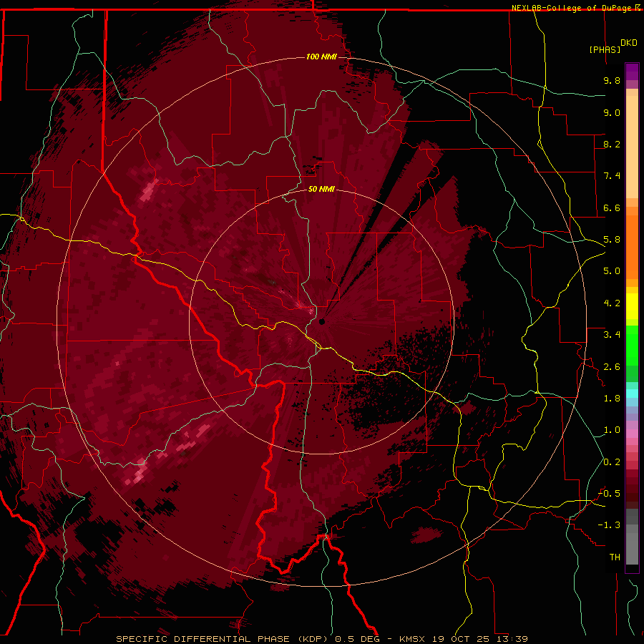Click the 7.4 value on color scale
Screen dimensions: 644x644
pos(612,176)
